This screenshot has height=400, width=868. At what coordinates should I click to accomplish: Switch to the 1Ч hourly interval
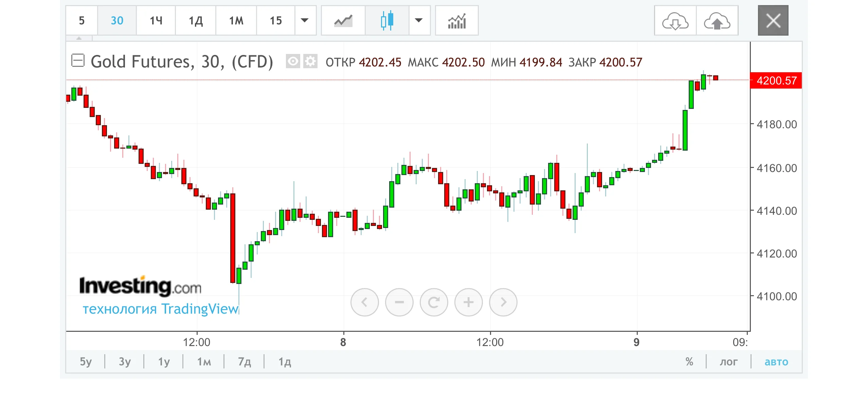click(156, 21)
